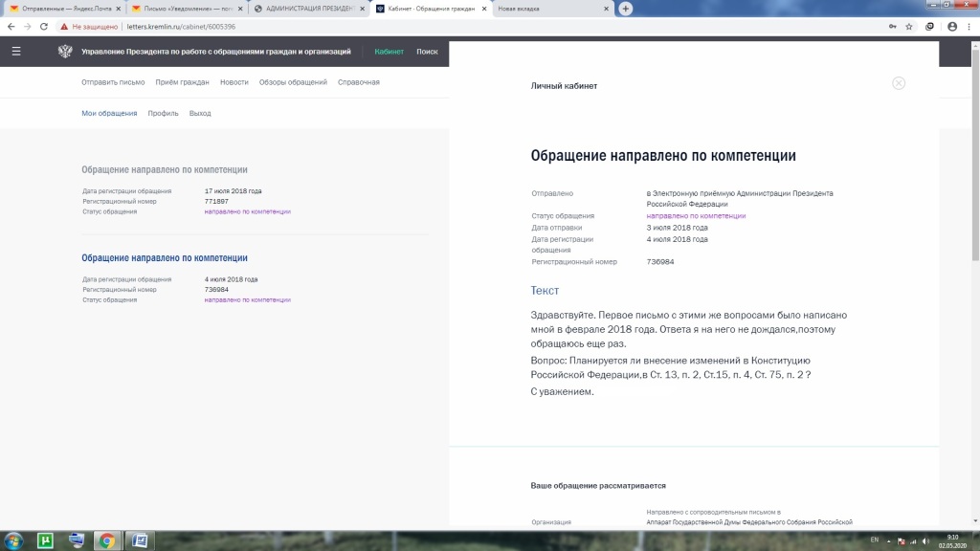Switch to the Новая вкладка tab
980x551 pixels.
tap(546, 9)
